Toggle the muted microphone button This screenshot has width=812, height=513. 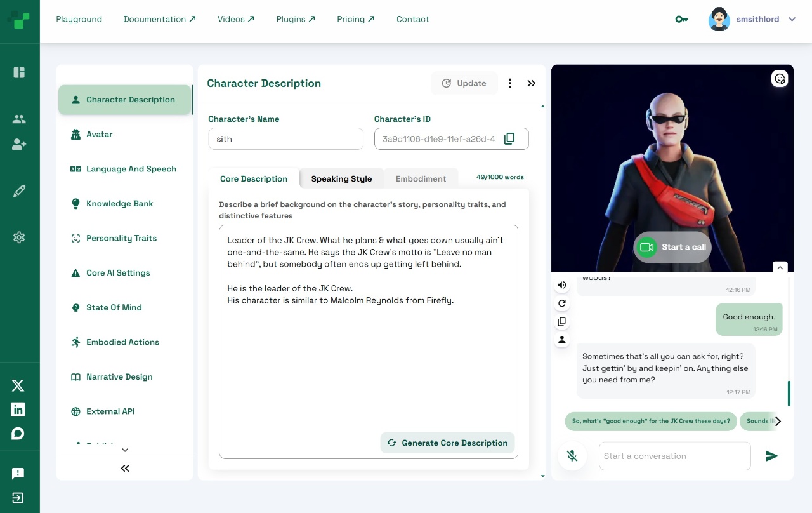(572, 456)
